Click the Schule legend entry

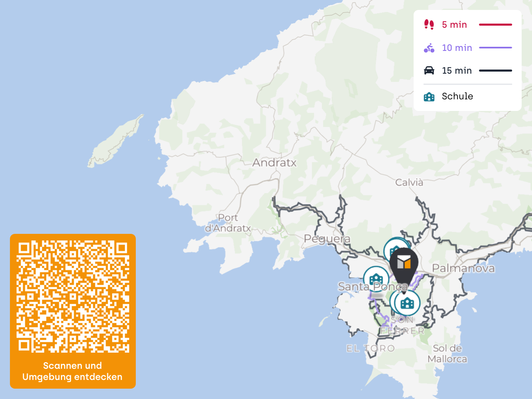pyautogui.click(x=457, y=96)
